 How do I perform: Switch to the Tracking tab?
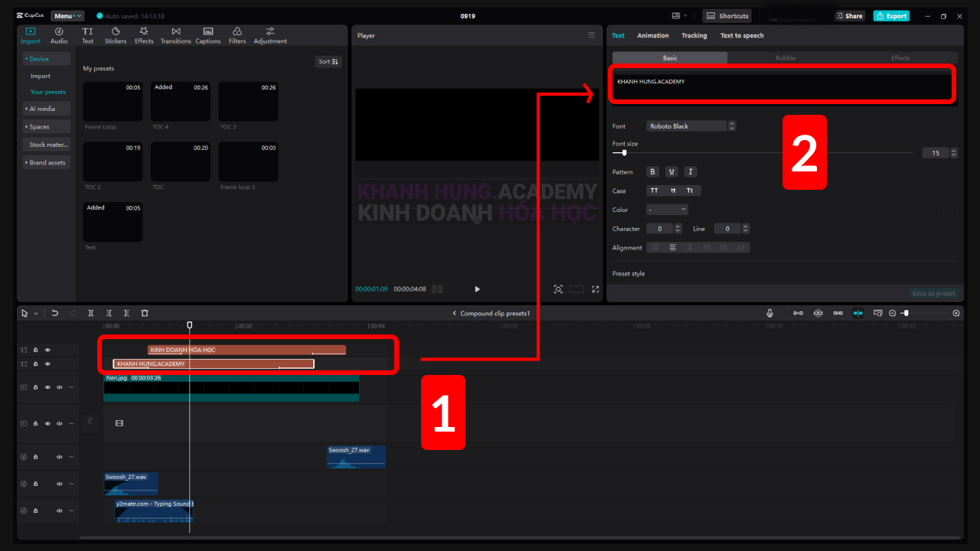coord(694,35)
